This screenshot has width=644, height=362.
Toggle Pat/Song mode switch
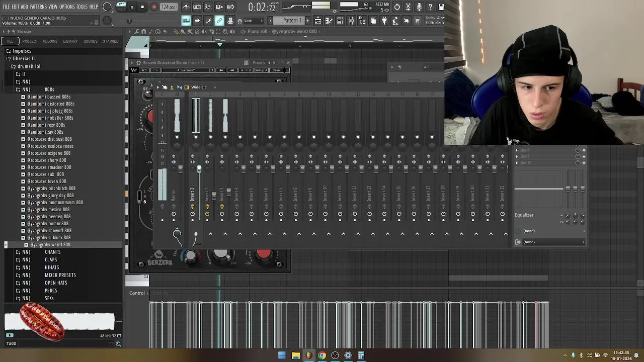pos(121,7)
